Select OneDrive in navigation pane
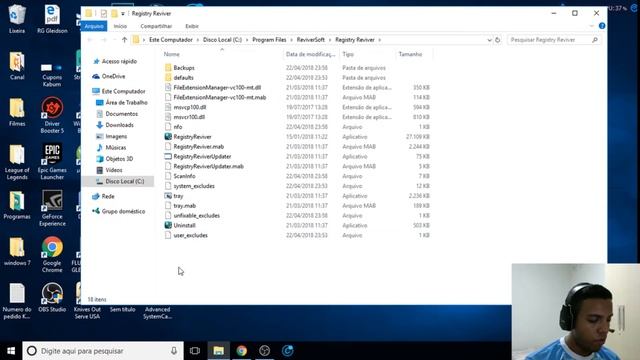This screenshot has height=360, width=640. [113, 76]
